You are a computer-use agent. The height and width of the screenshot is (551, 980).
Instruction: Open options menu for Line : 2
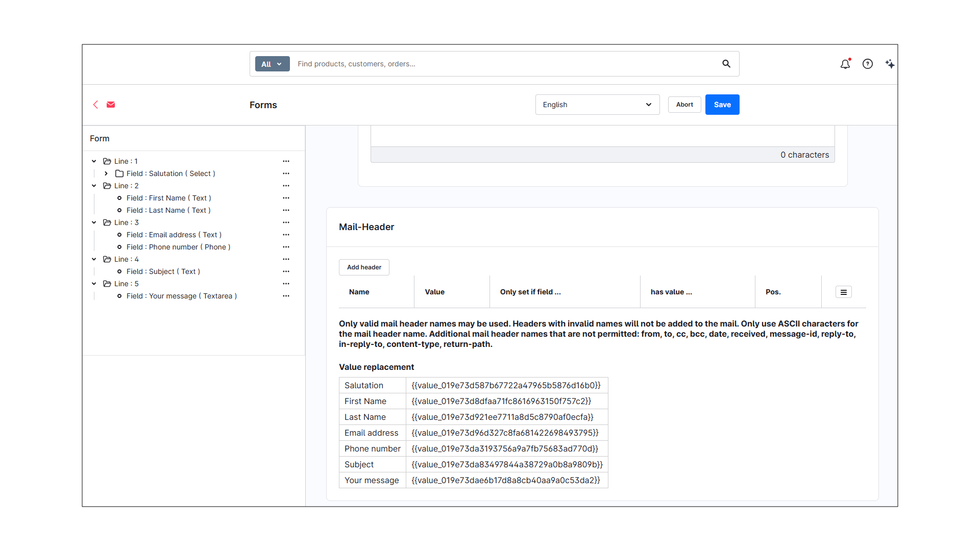click(286, 186)
